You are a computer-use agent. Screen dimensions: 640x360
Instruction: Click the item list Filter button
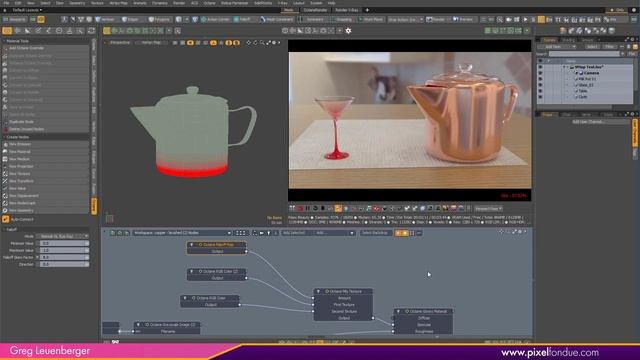pyautogui.click(x=610, y=47)
